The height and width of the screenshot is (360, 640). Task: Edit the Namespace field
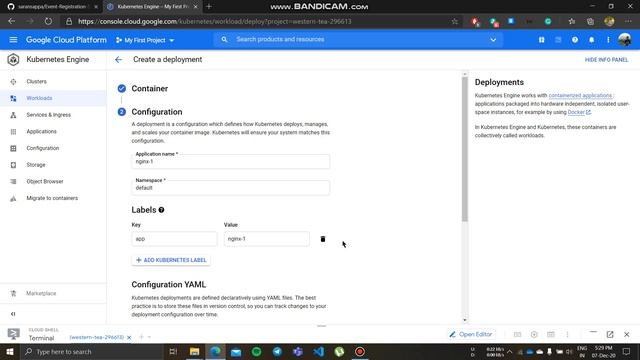[x=231, y=188]
